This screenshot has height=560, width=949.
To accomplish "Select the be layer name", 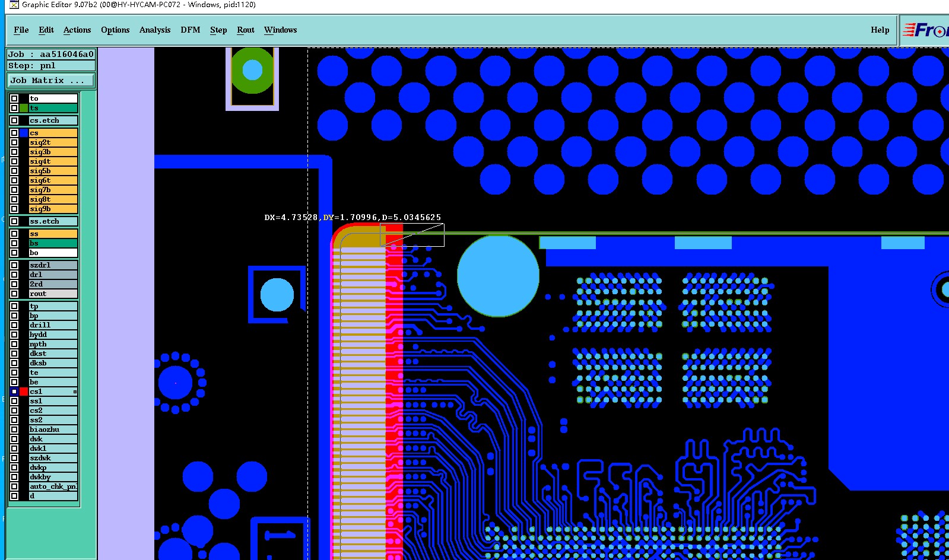I will 53,382.
